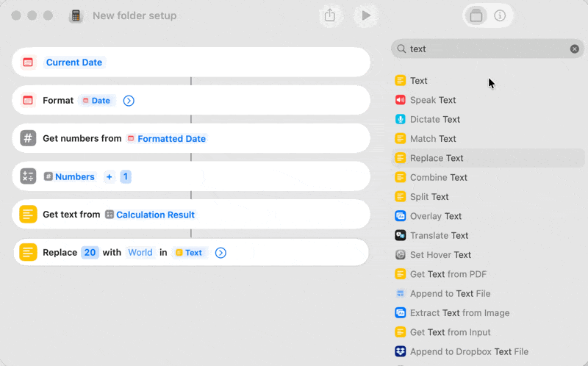Clear the search field with X

point(575,49)
